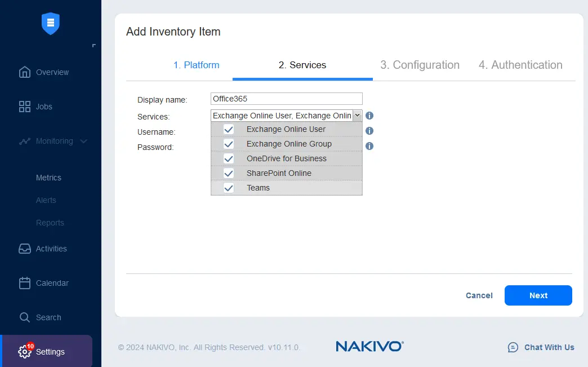Click Settings label in sidebar

click(x=50, y=352)
